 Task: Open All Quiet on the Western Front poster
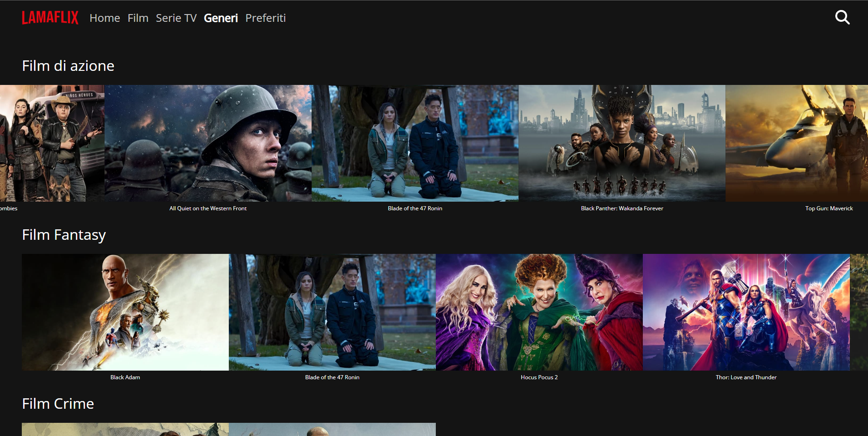pos(208,143)
